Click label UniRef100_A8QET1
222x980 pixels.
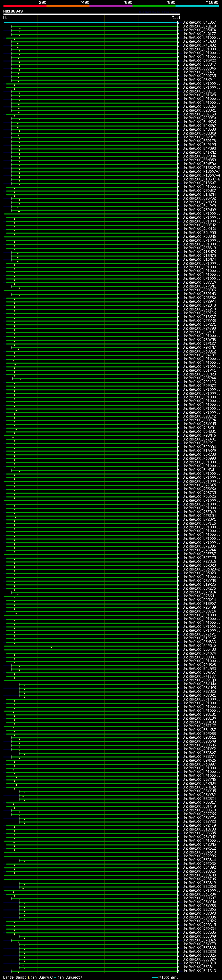click(199, 91)
